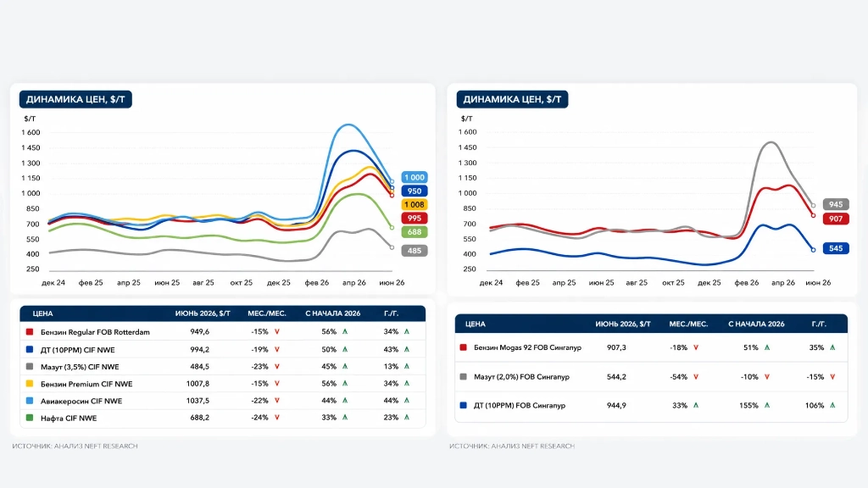
Task: Click the light blue 1 000 value badge
Action: pyautogui.click(x=414, y=178)
